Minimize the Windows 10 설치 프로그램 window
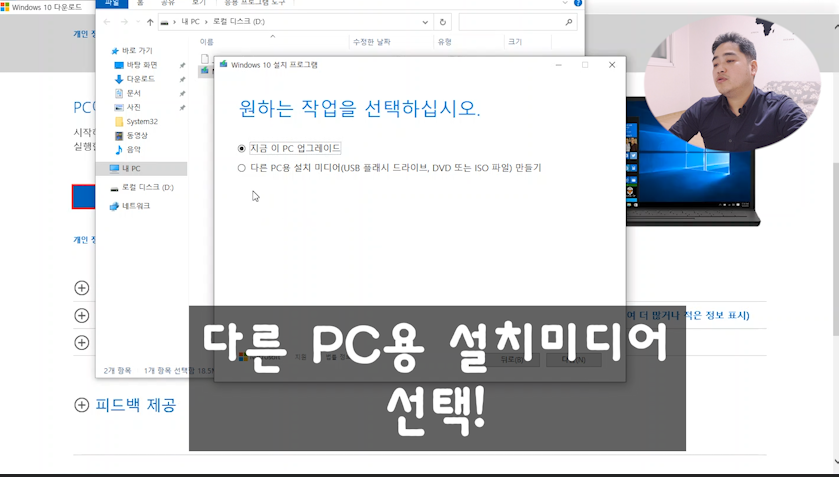This screenshot has width=839, height=477. point(558,65)
